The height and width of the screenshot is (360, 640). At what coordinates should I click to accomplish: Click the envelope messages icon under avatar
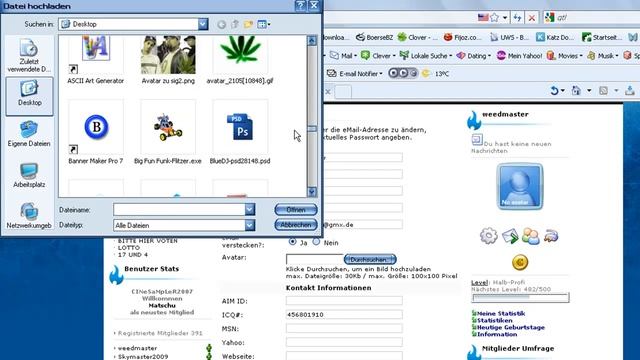point(510,236)
